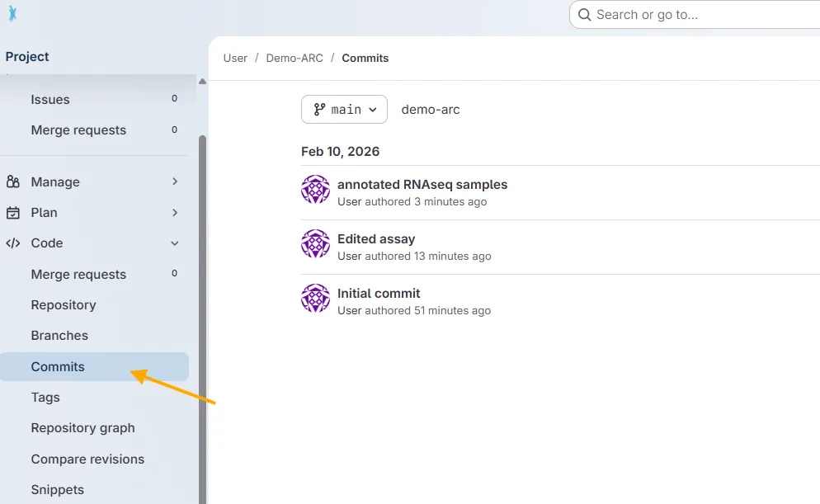Click avatar beside annotated RNAseq samples commit

(x=315, y=190)
